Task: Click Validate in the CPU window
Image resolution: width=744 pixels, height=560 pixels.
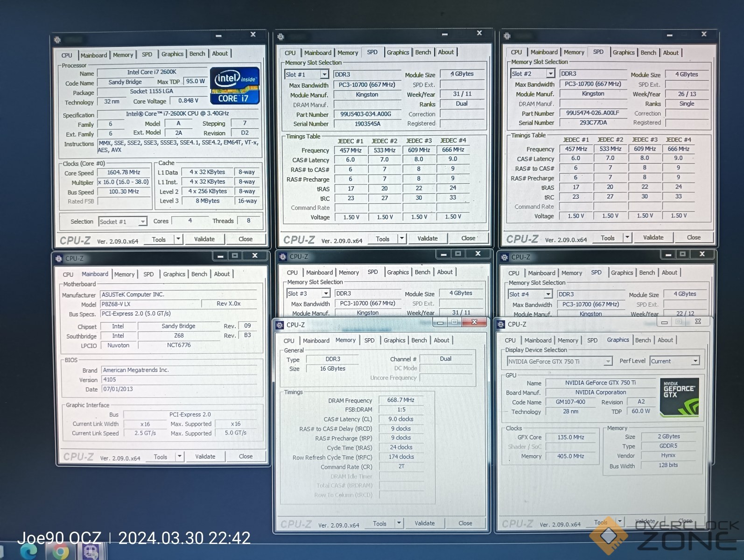Action: click(204, 239)
